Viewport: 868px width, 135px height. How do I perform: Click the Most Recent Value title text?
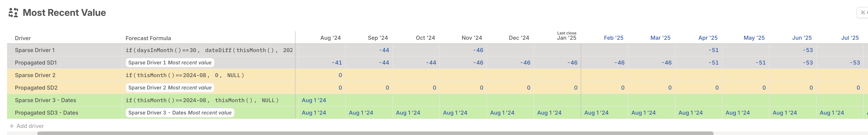[64, 13]
